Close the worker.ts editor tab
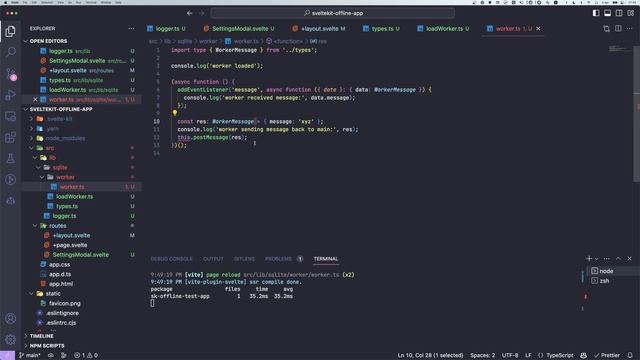 [538, 29]
